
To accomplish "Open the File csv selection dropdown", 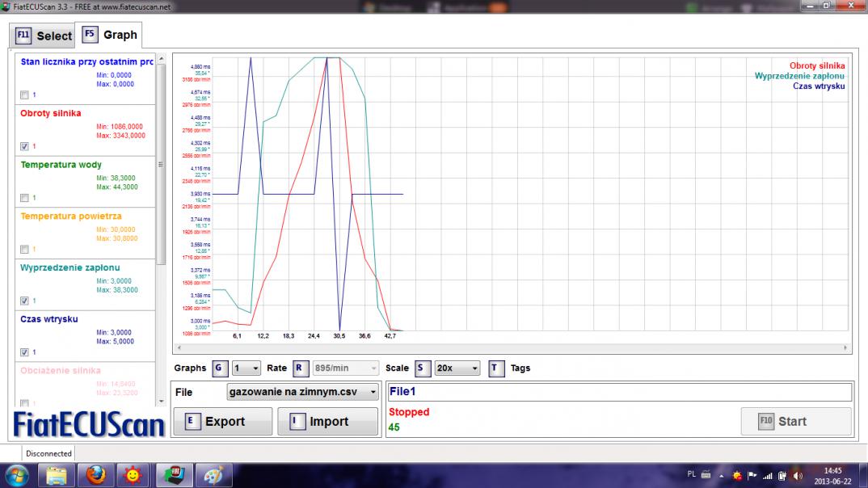I will [303, 392].
